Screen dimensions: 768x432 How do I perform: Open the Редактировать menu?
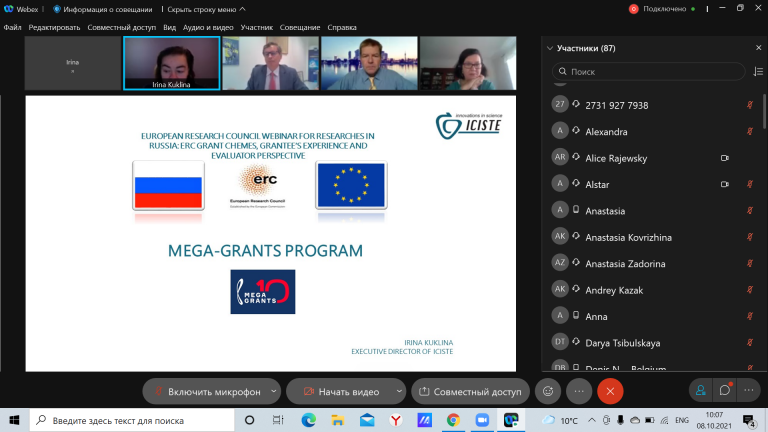tap(54, 27)
